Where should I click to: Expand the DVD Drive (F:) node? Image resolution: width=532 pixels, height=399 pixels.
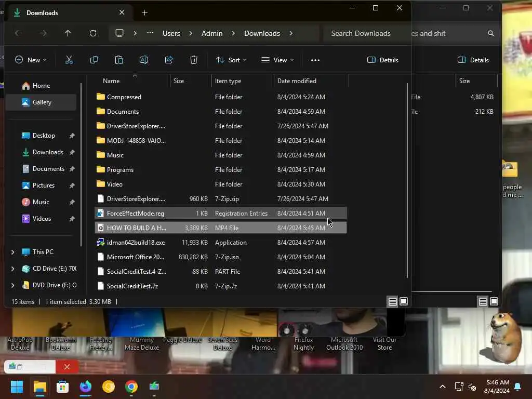tap(12, 285)
